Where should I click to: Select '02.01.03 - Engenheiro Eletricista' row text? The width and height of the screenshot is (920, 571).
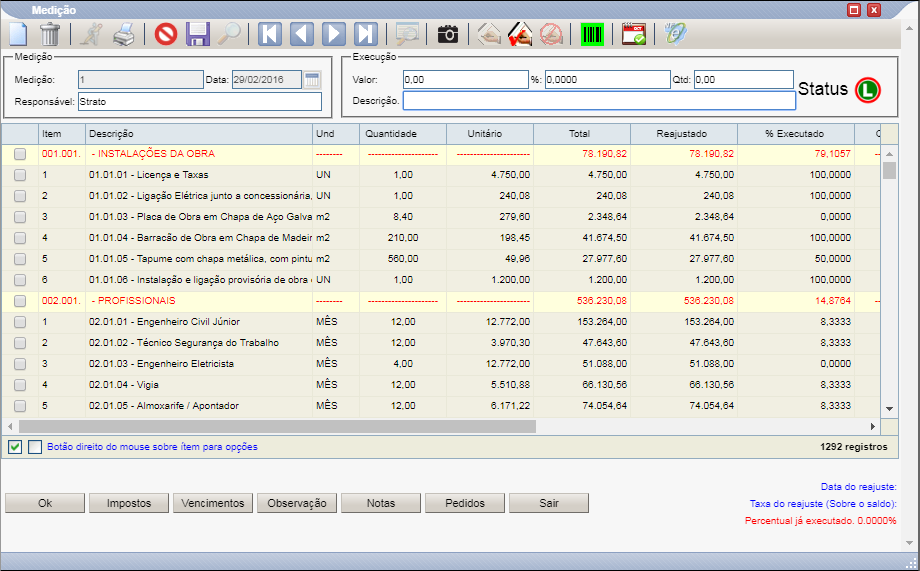(x=161, y=364)
